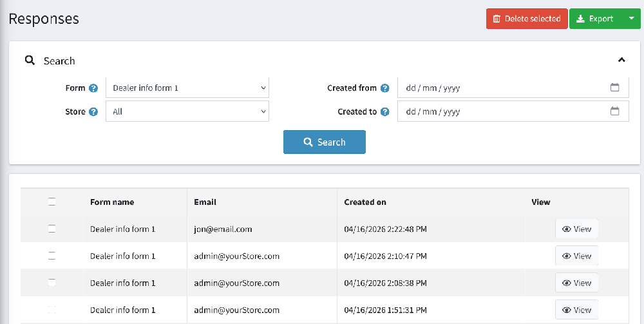Click the Responses page heading
Screen dimensions: 644x324
44,19
